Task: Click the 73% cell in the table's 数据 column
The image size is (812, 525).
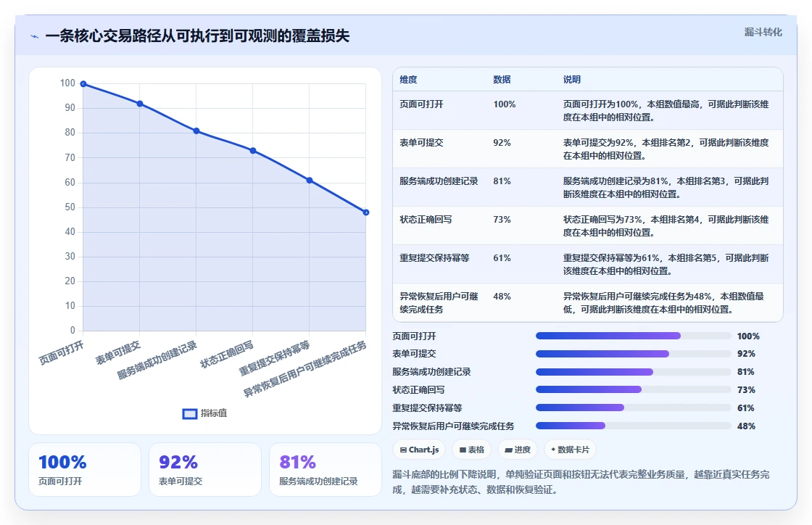Action: (502, 220)
